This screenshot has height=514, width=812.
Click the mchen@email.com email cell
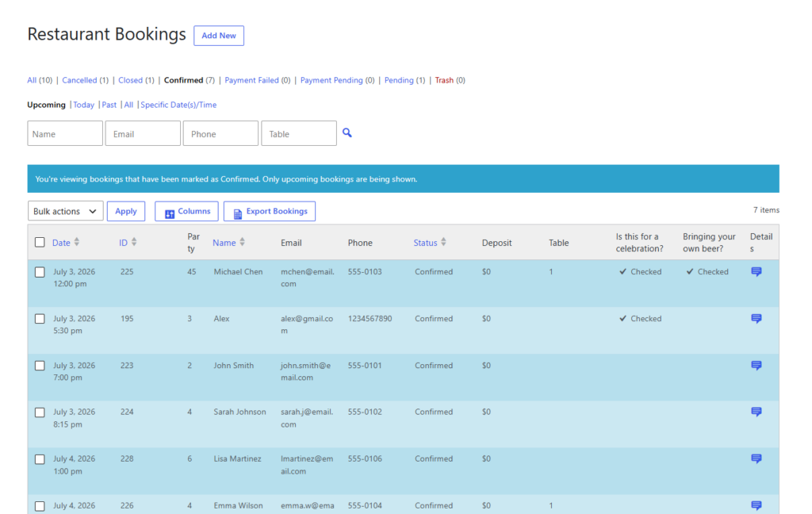click(x=308, y=278)
